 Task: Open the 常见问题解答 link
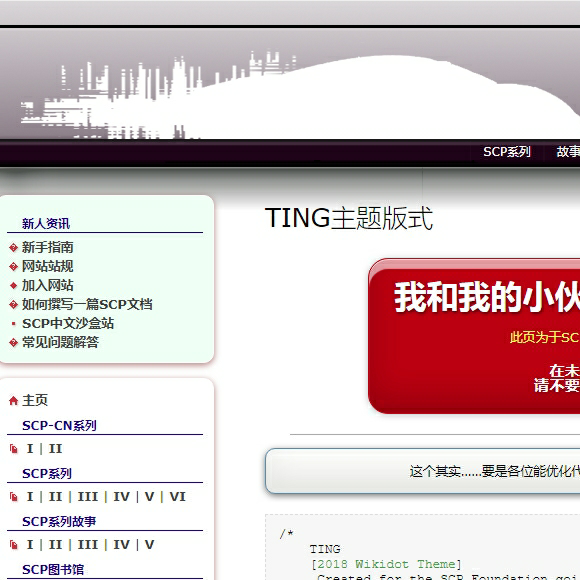60,342
